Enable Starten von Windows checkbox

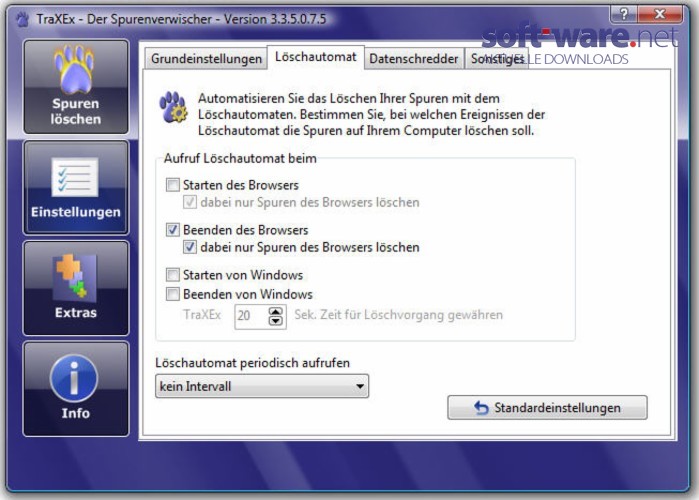click(173, 275)
